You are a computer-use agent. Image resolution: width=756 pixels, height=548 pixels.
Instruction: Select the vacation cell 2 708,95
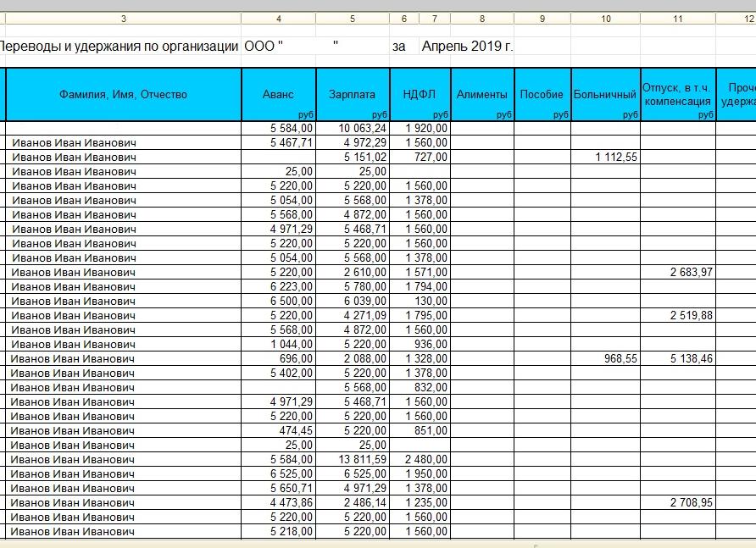pos(678,503)
